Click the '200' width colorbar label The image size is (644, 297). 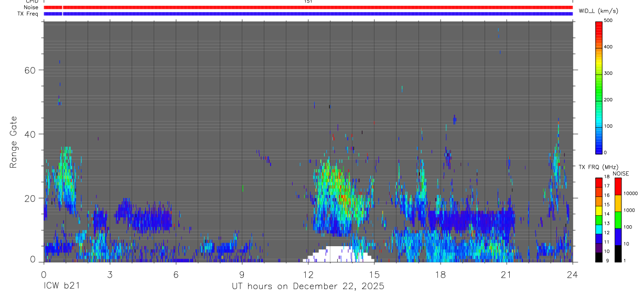[x=608, y=100]
